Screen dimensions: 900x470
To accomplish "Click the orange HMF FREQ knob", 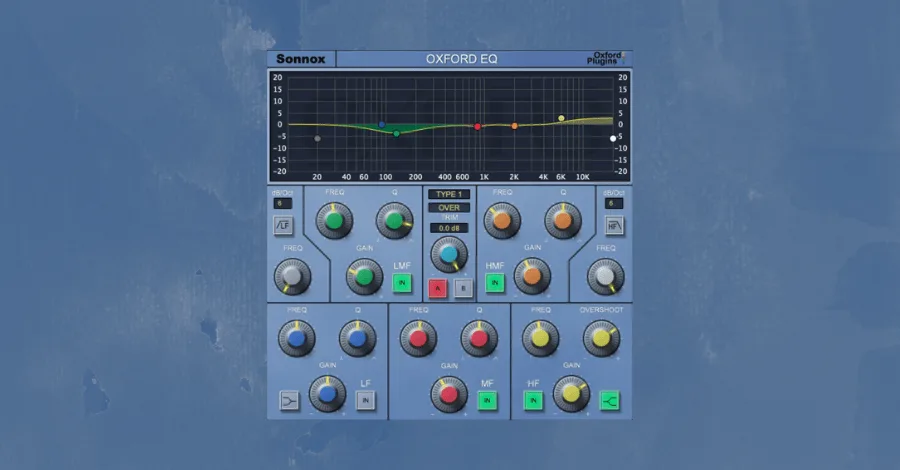I will click(x=502, y=220).
